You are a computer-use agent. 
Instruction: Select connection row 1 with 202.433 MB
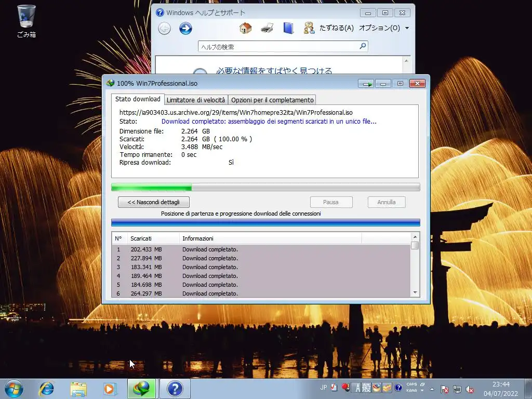[x=261, y=249]
